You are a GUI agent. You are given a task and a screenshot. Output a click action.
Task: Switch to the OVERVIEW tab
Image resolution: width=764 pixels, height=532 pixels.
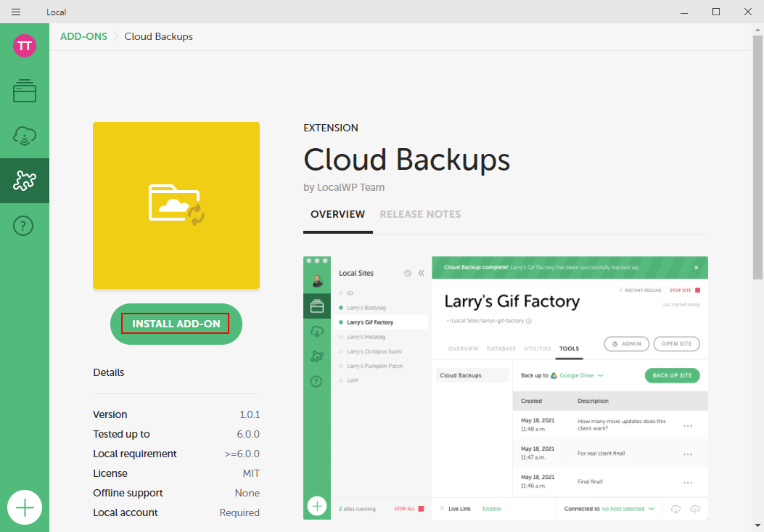point(337,215)
